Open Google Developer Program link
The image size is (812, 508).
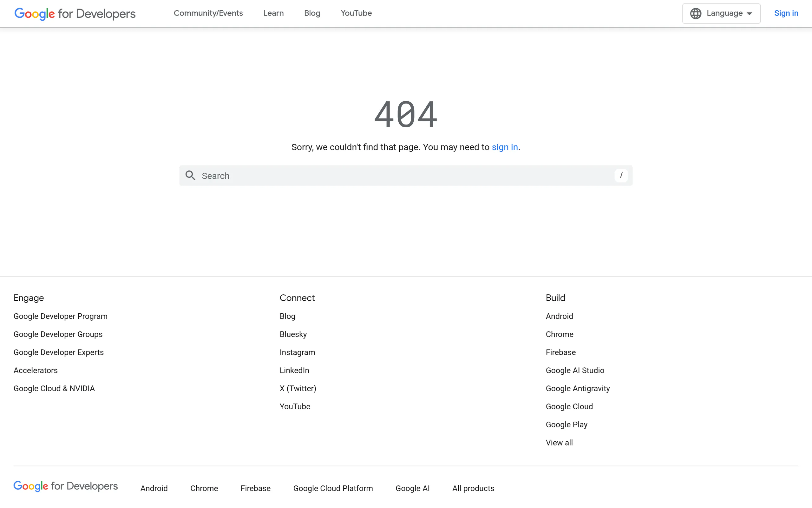60,316
